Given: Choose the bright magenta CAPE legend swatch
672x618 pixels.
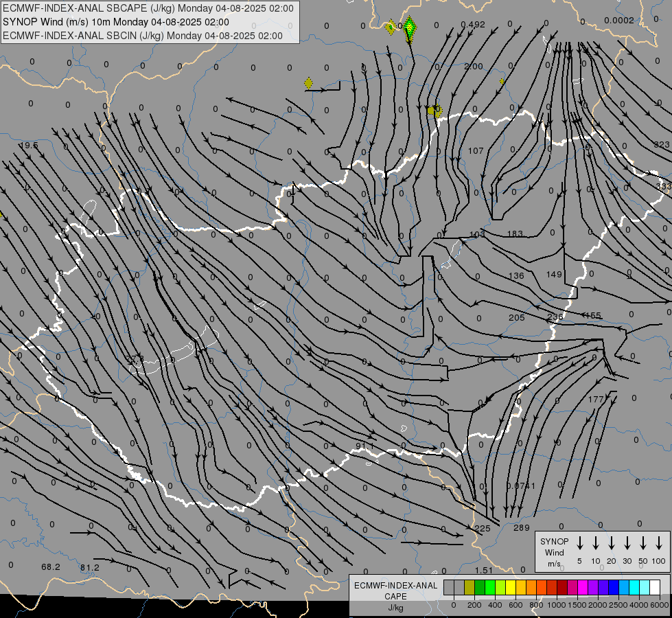Looking at the screenshot, I should pyautogui.click(x=583, y=588).
